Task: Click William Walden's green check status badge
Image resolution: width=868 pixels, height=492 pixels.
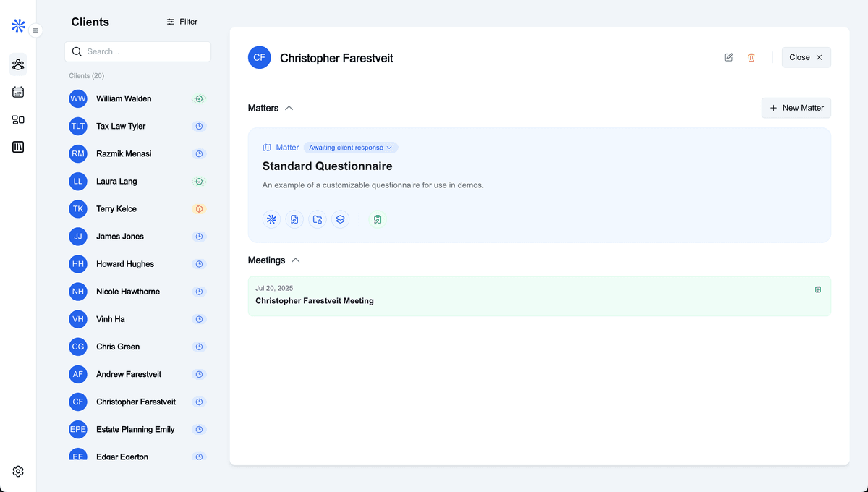Action: point(200,98)
